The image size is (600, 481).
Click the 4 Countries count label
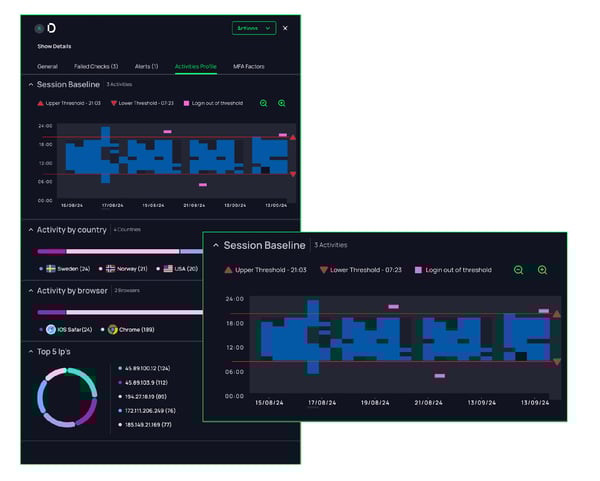(x=127, y=230)
